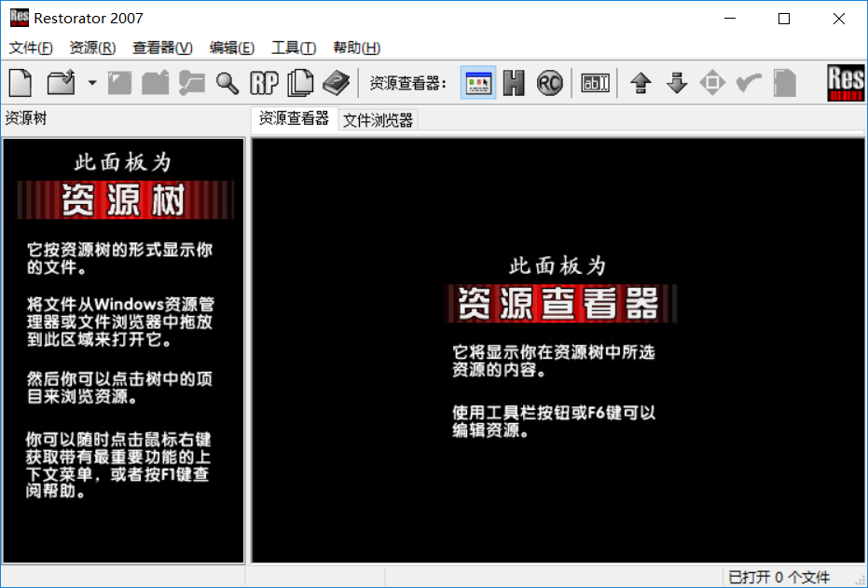Click the Res logo on toolbar right
The image size is (868, 588).
[846, 83]
